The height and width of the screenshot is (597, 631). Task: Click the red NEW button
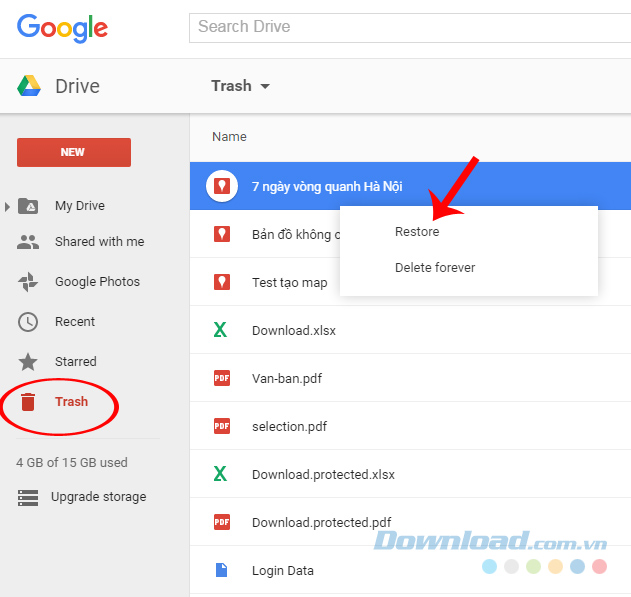pyautogui.click(x=74, y=152)
